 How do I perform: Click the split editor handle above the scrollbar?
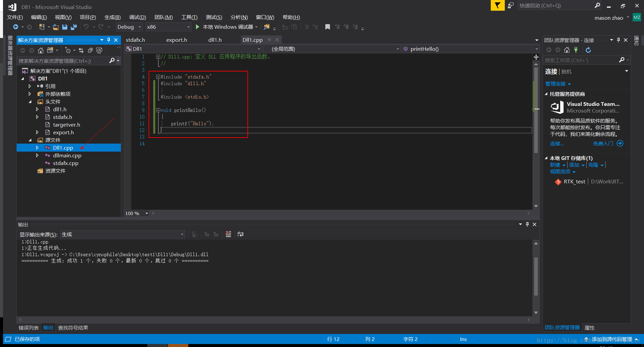click(x=536, y=57)
